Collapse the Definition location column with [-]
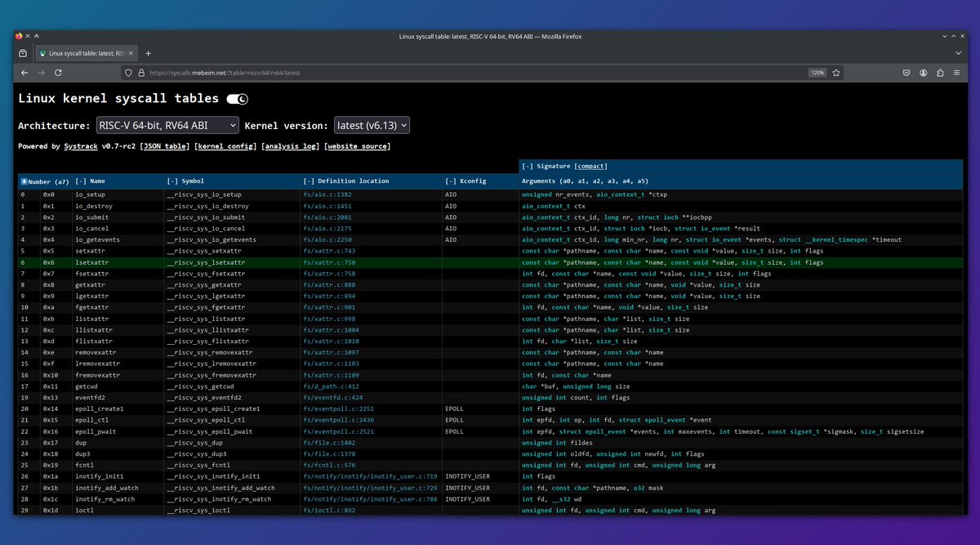Image resolution: width=980 pixels, height=545 pixels. click(x=309, y=181)
